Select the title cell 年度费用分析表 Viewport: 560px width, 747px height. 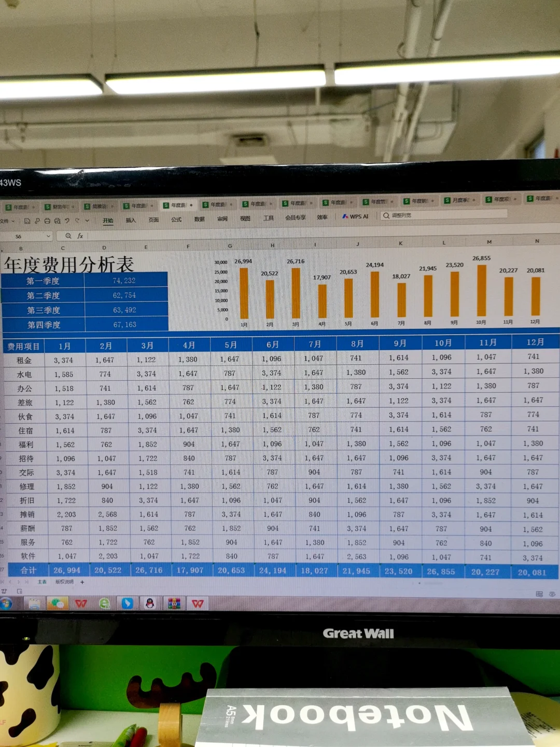click(x=68, y=265)
